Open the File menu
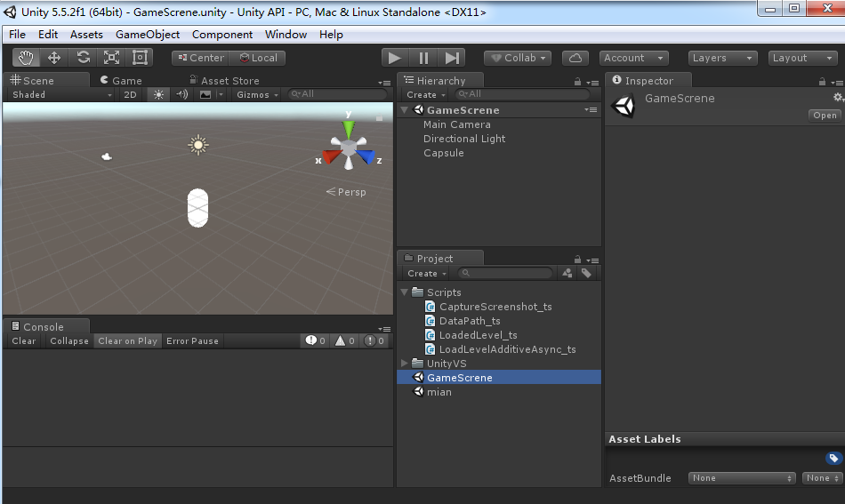The width and height of the screenshot is (845, 504). pos(17,35)
